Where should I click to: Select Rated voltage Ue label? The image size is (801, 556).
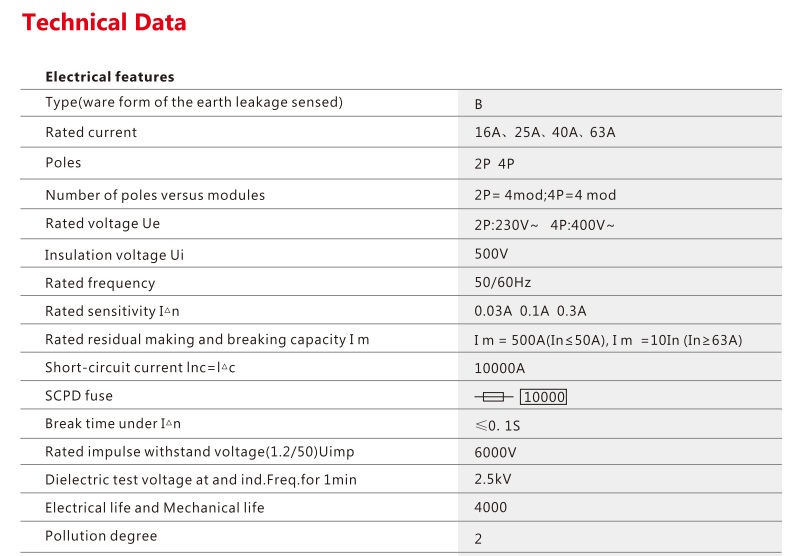point(103,224)
